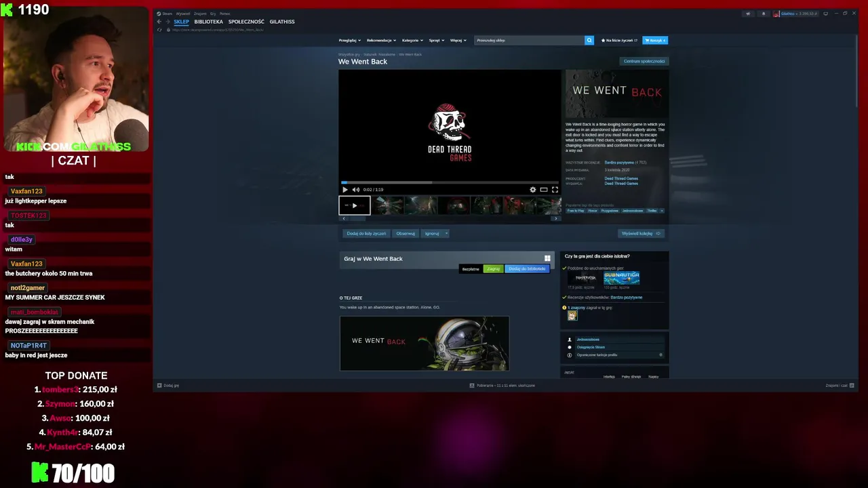Expand the Przeglądaj dropdown
This screenshot has height=488, width=868.
[349, 40]
